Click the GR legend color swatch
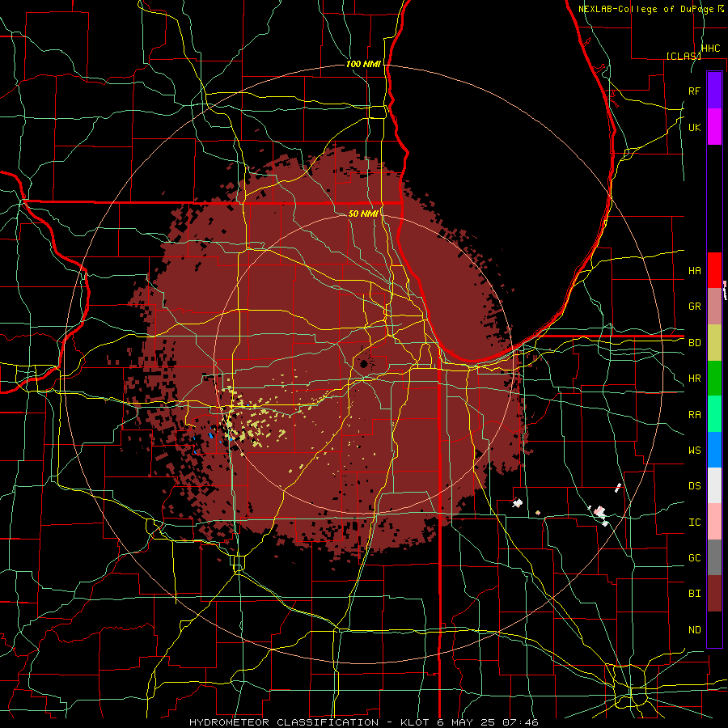This screenshot has width=728, height=728. pyautogui.click(x=714, y=307)
